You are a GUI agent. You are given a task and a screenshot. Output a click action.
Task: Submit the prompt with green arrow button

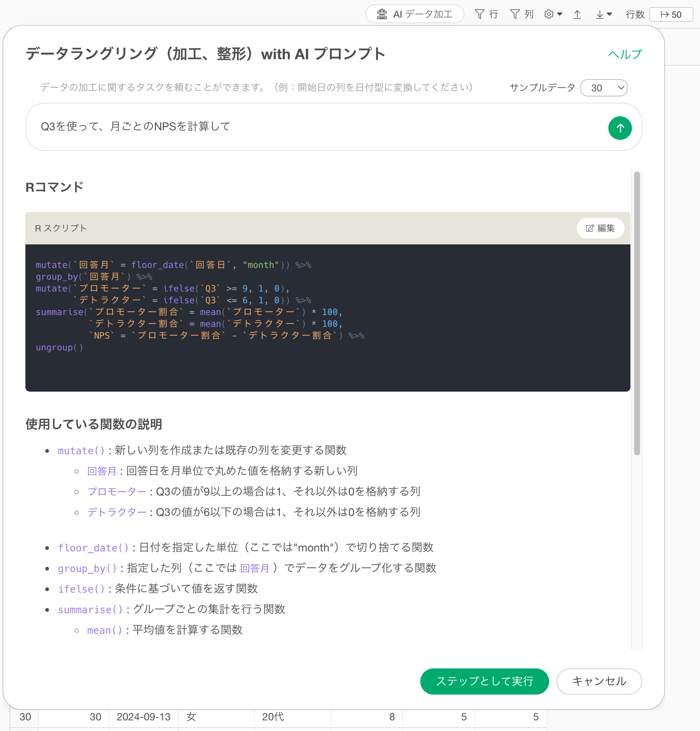coord(619,128)
